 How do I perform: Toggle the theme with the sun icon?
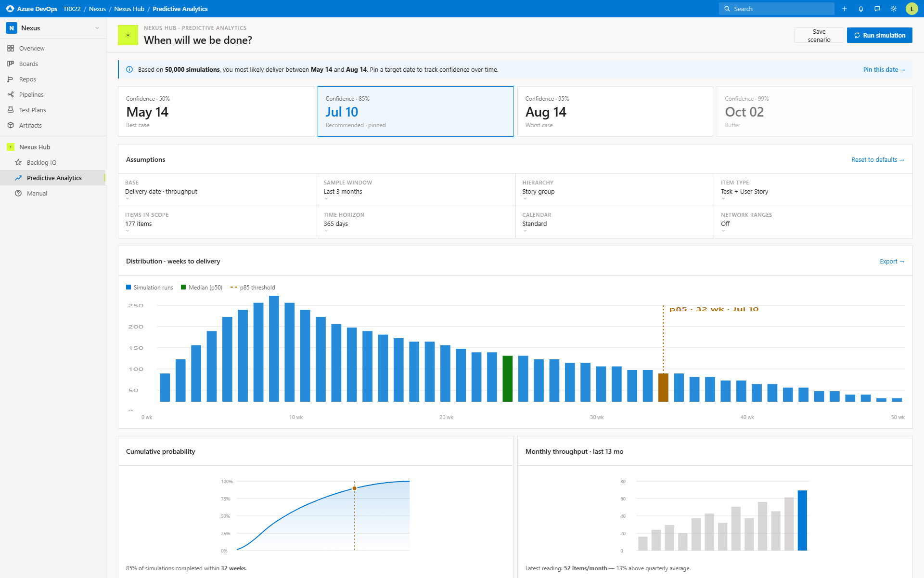click(x=894, y=9)
